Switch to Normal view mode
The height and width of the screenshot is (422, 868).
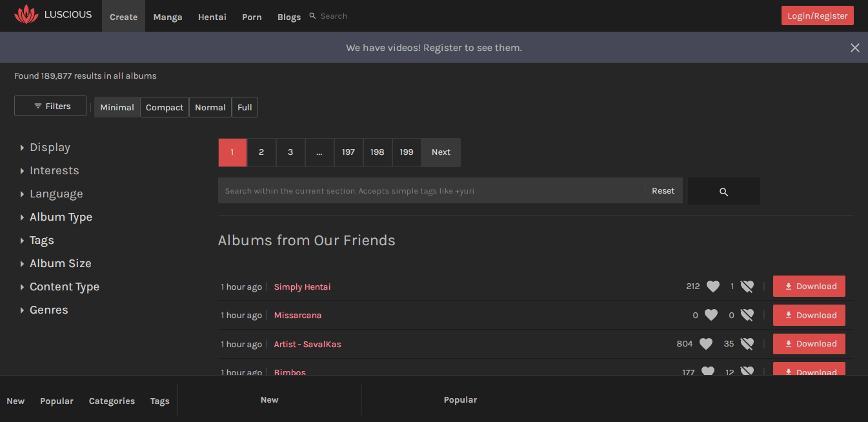pyautogui.click(x=210, y=107)
